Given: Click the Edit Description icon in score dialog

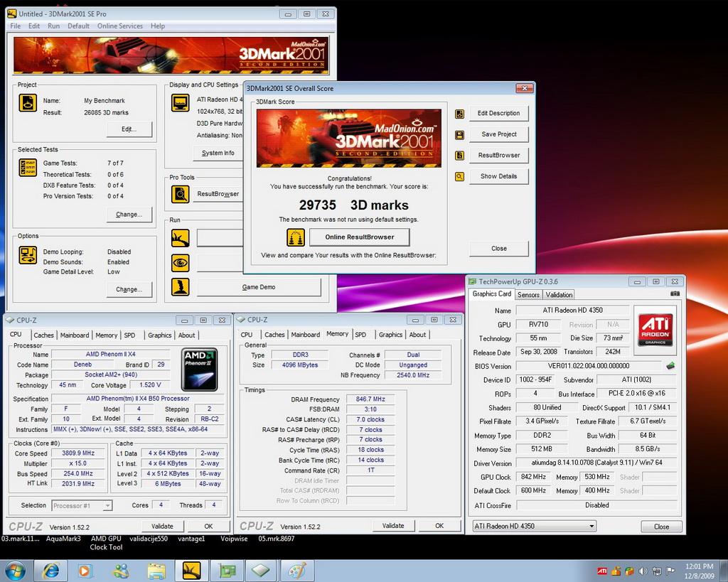Looking at the screenshot, I should [x=459, y=114].
